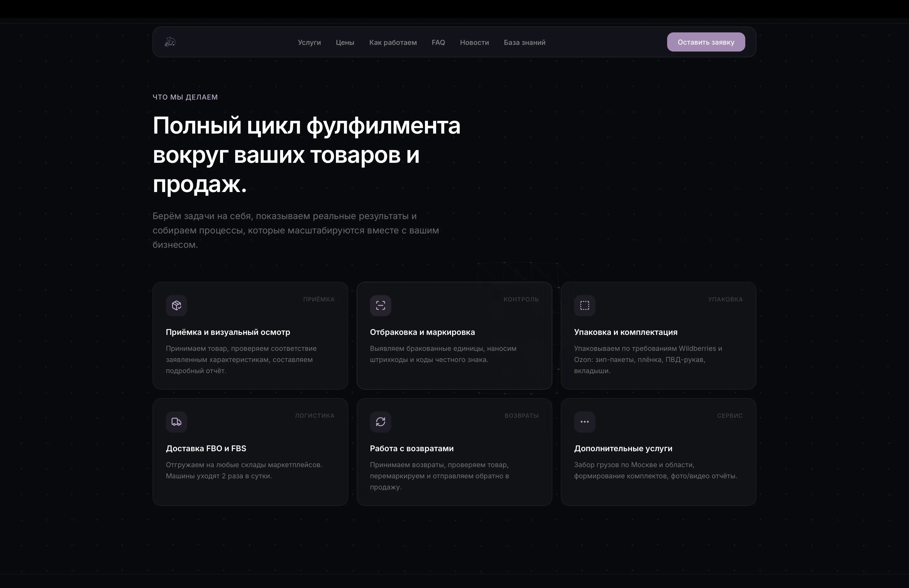Click the Отгружаем на любые склады text
Screen dimensions: 909x588
click(x=244, y=470)
